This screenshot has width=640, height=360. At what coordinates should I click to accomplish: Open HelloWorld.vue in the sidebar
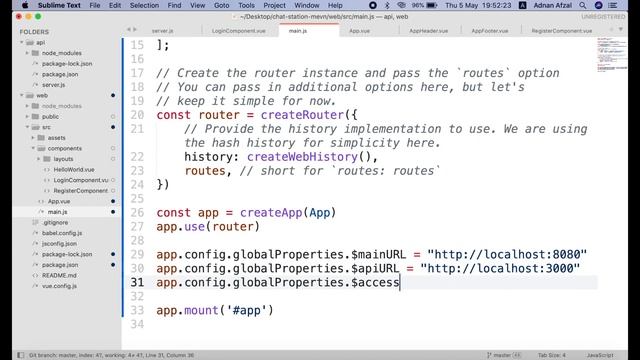pyautogui.click(x=74, y=170)
